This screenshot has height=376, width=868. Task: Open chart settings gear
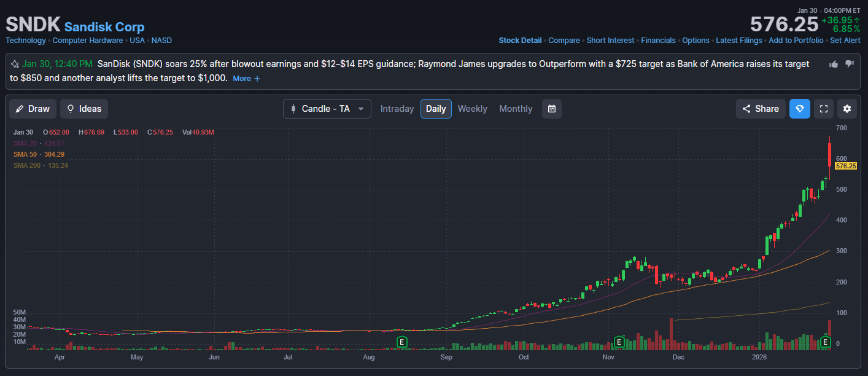coord(847,109)
